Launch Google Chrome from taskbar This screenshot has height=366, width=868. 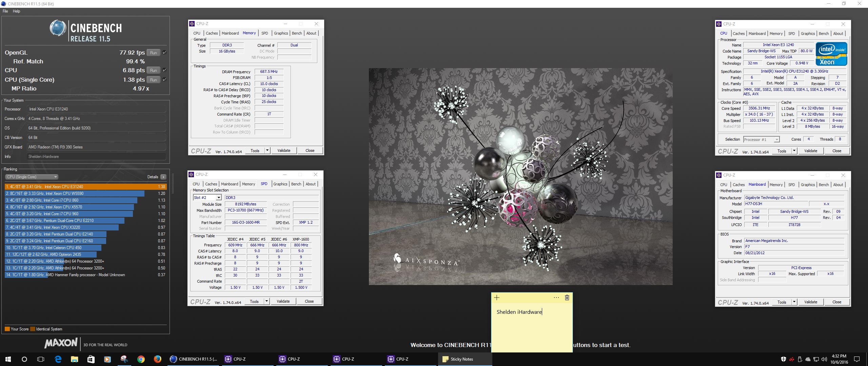(x=141, y=359)
